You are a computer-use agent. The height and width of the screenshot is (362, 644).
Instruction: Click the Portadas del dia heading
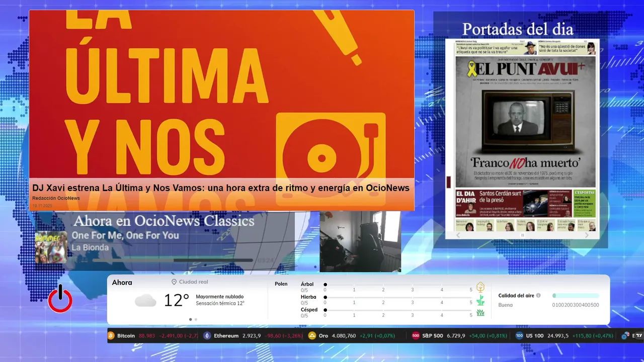pos(518,29)
